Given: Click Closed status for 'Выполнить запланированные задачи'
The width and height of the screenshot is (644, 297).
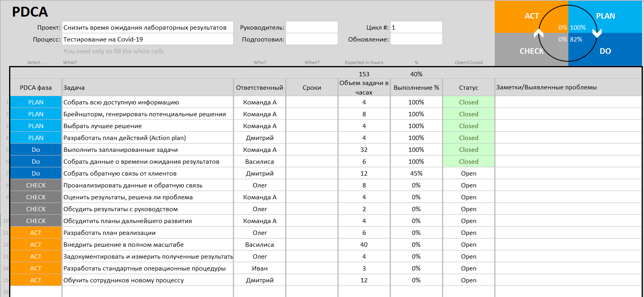Looking at the screenshot, I should 469,149.
